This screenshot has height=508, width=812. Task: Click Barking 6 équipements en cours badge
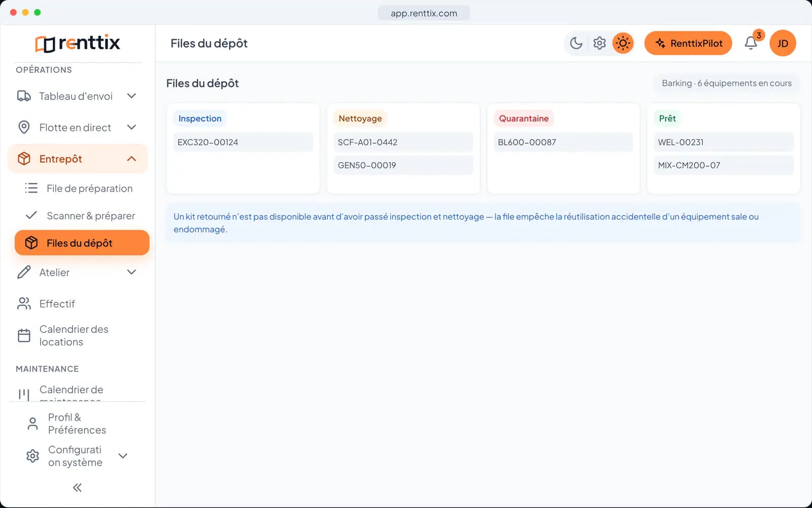click(x=727, y=83)
